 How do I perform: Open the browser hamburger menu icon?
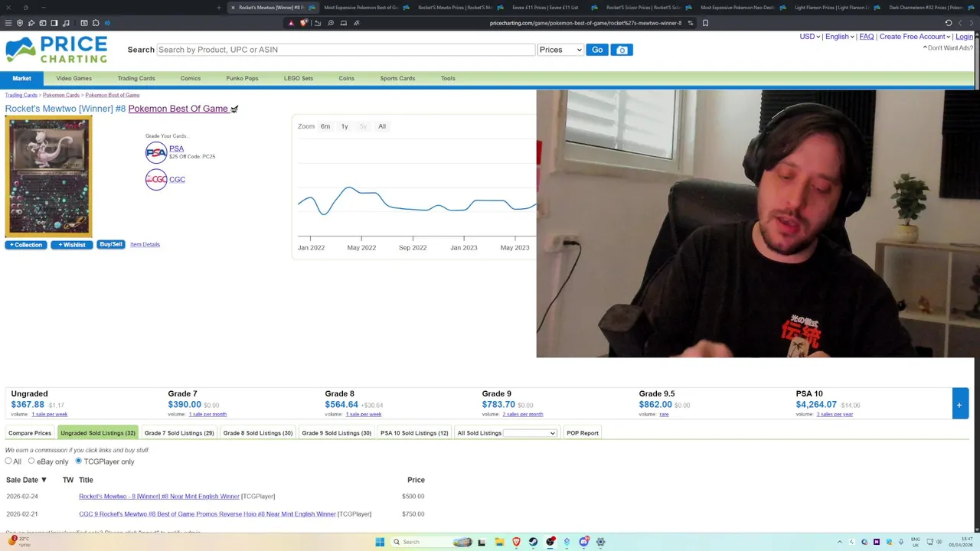[8, 23]
